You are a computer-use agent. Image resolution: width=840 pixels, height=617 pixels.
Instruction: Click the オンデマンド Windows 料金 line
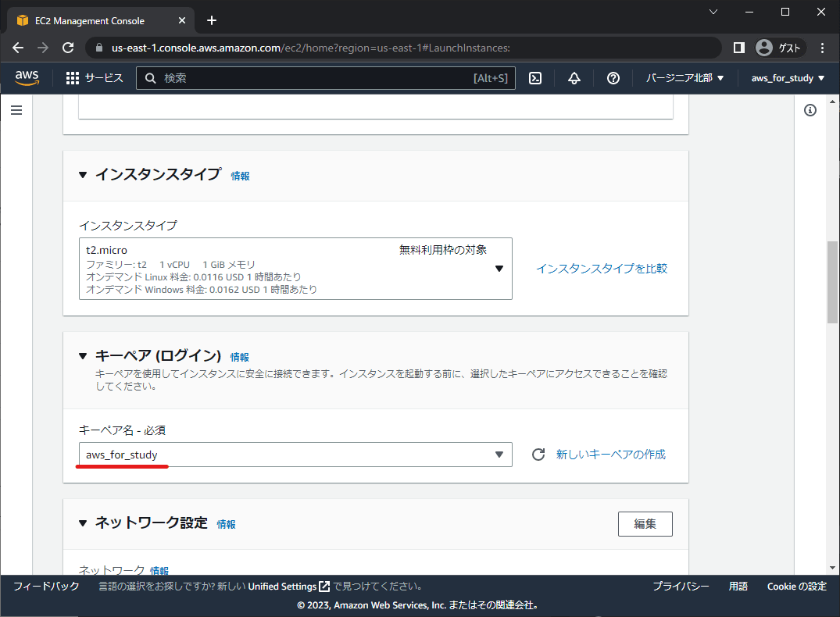tap(202, 290)
